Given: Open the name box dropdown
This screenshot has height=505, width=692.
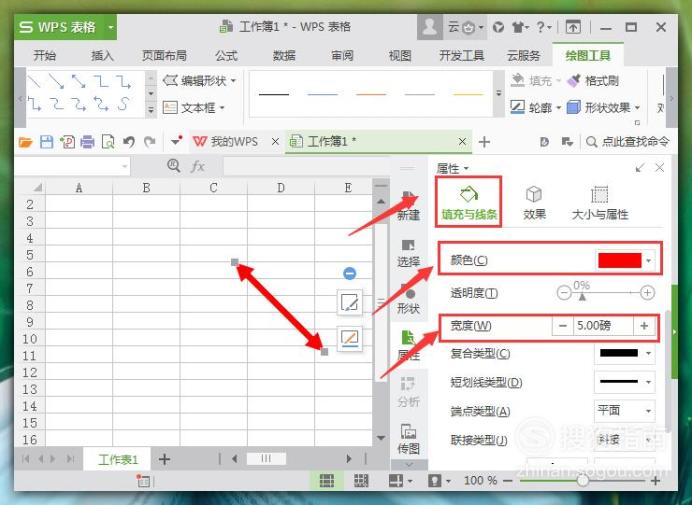Looking at the screenshot, I should click(x=125, y=166).
